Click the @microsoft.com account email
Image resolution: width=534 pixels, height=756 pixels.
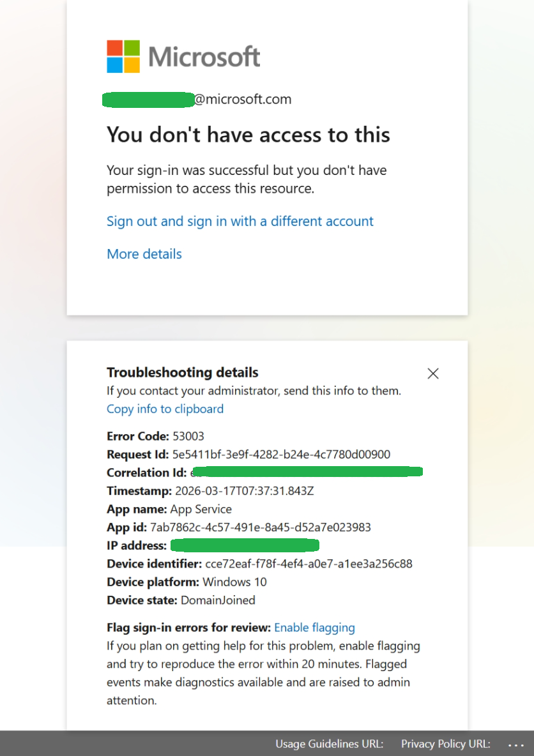pyautogui.click(x=242, y=100)
